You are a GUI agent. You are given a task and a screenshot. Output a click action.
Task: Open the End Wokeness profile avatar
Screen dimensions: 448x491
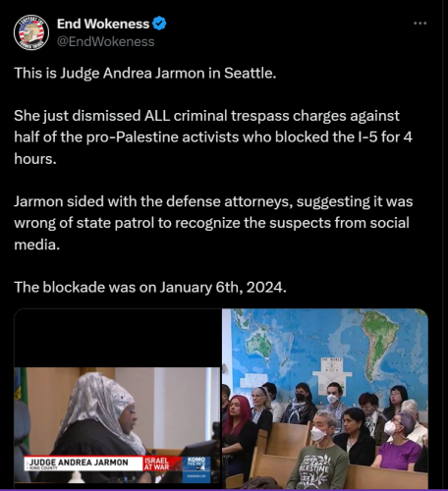[x=31, y=32]
